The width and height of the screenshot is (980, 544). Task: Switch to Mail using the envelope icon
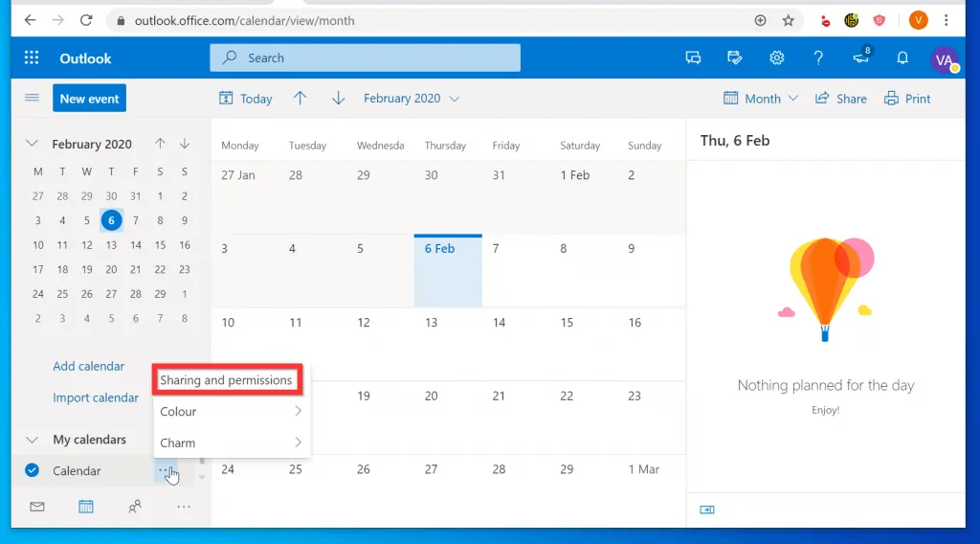[x=37, y=507]
